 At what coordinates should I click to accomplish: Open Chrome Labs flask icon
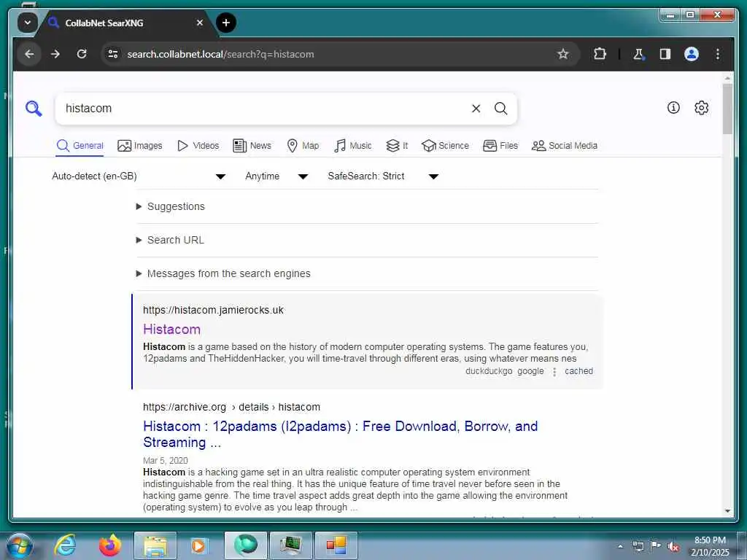(638, 54)
